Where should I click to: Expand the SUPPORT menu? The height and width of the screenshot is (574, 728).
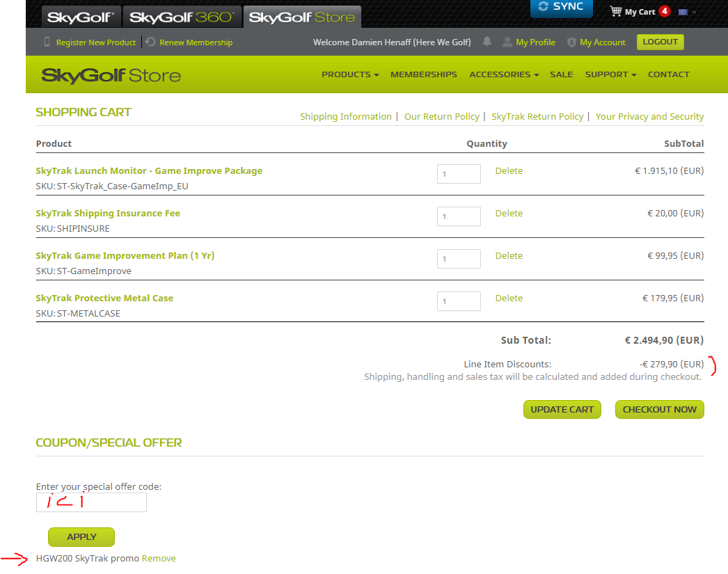pyautogui.click(x=610, y=74)
